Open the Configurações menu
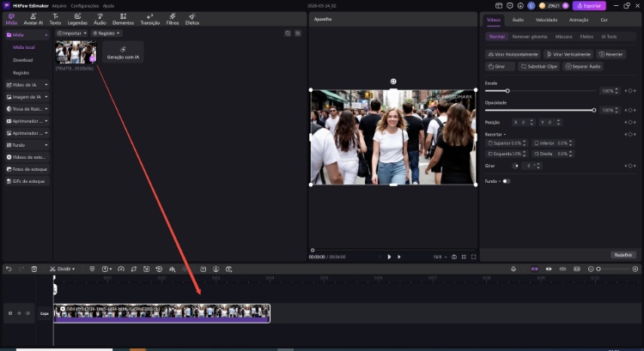 coord(85,6)
